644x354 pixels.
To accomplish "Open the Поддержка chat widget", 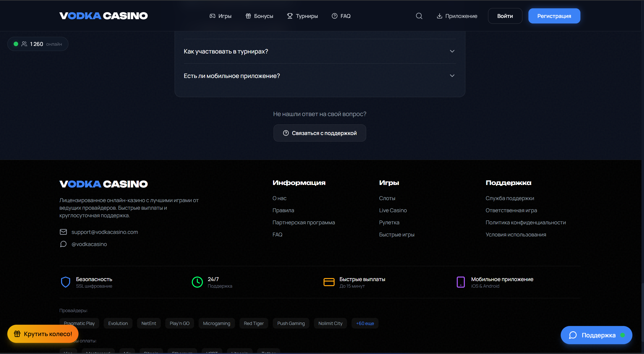I will (596, 335).
